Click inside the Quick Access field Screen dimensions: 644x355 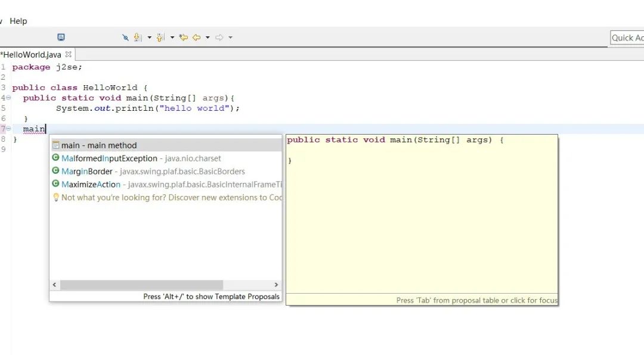[x=629, y=37]
